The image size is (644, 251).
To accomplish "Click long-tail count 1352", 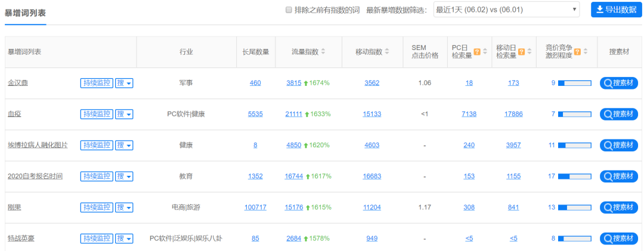I will pyautogui.click(x=255, y=176).
